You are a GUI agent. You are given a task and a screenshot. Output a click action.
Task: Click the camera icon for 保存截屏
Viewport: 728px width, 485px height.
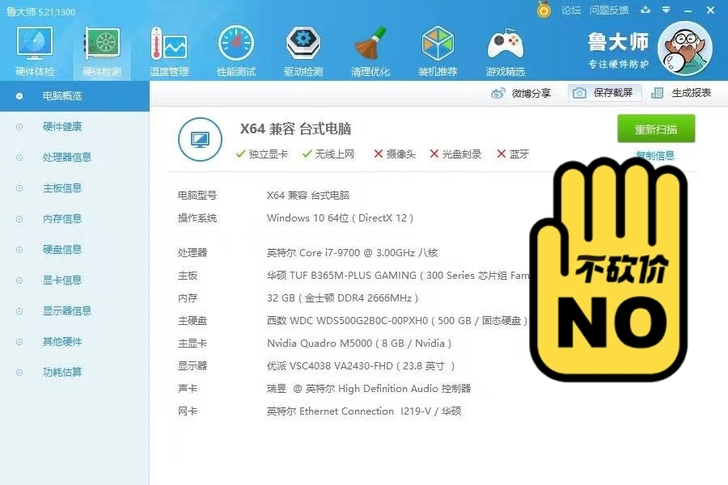(579, 93)
